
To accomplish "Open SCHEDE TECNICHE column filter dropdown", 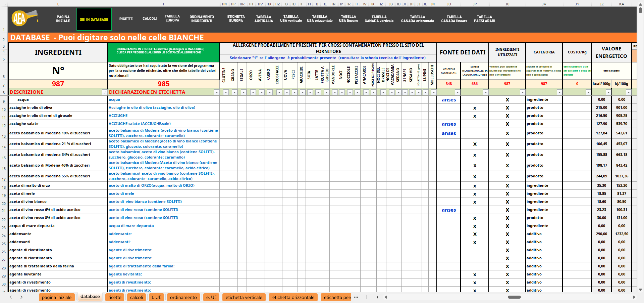I will [486, 92].
